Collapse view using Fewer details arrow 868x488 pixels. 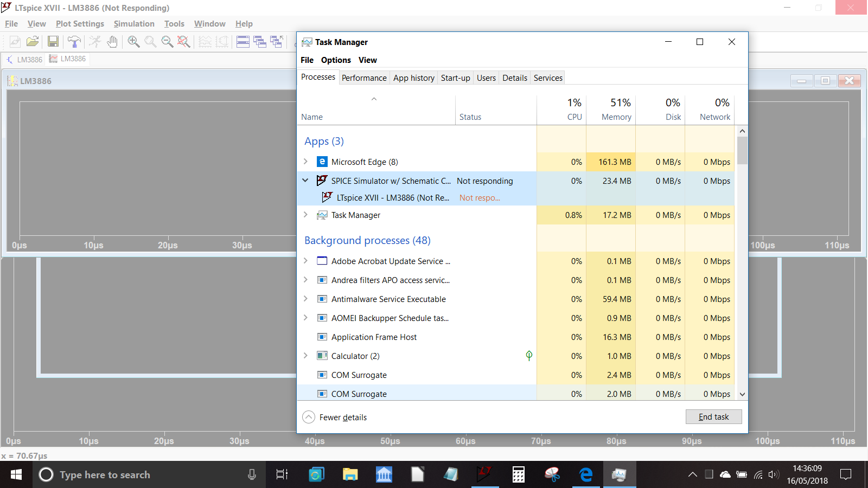pyautogui.click(x=309, y=417)
